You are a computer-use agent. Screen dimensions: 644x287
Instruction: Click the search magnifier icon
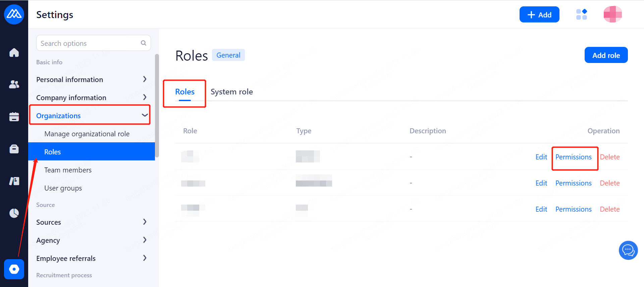(144, 43)
